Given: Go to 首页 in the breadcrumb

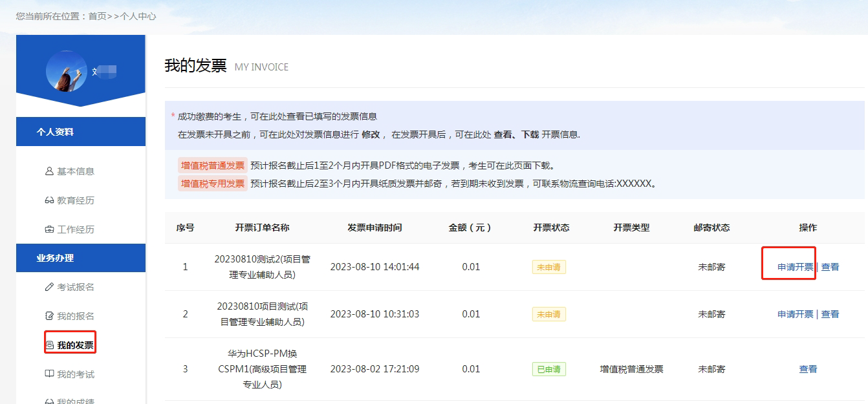Looking at the screenshot, I should [x=97, y=16].
